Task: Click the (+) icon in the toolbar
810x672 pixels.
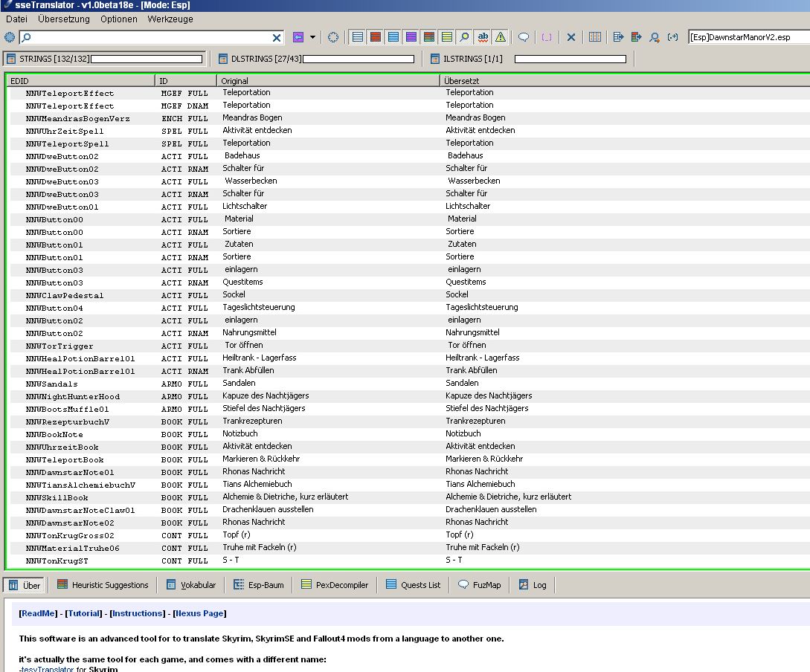Action: pyautogui.click(x=672, y=37)
